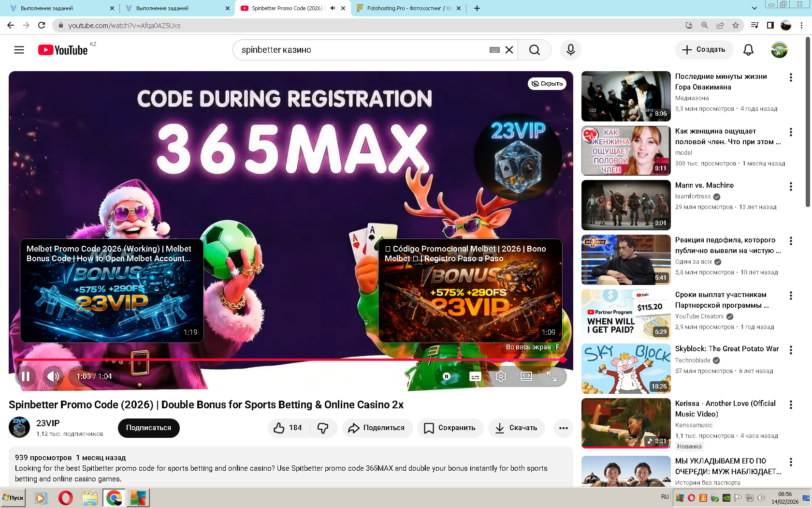Share the video via Поделиться

377,428
